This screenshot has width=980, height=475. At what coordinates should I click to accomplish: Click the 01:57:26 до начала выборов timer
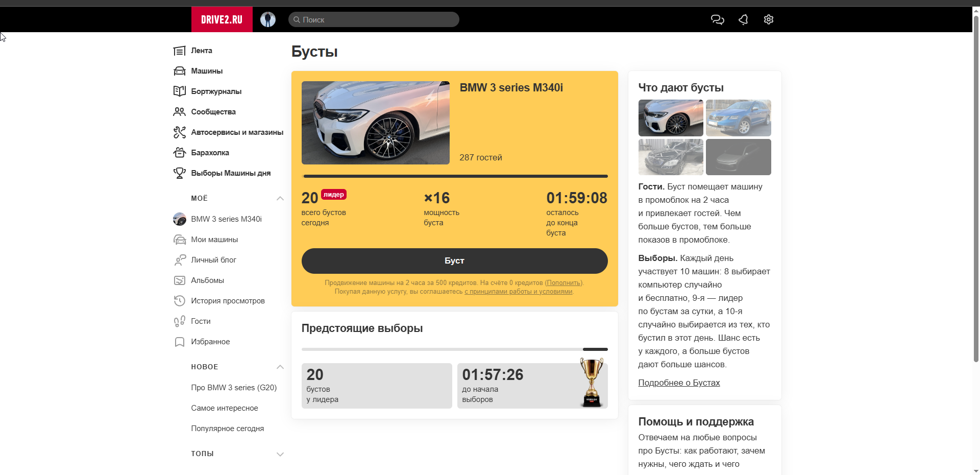click(x=493, y=375)
